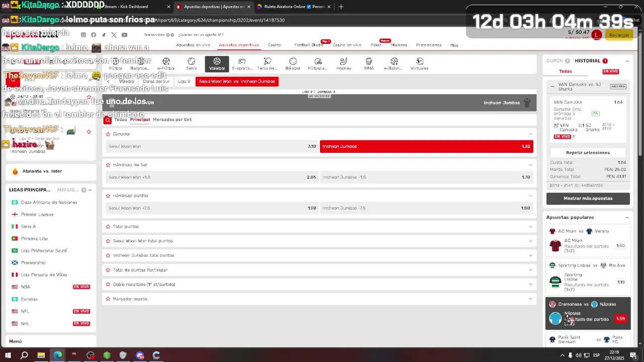Favorite the Total puntos market star
This screenshot has height=362, width=644.
[108, 227]
